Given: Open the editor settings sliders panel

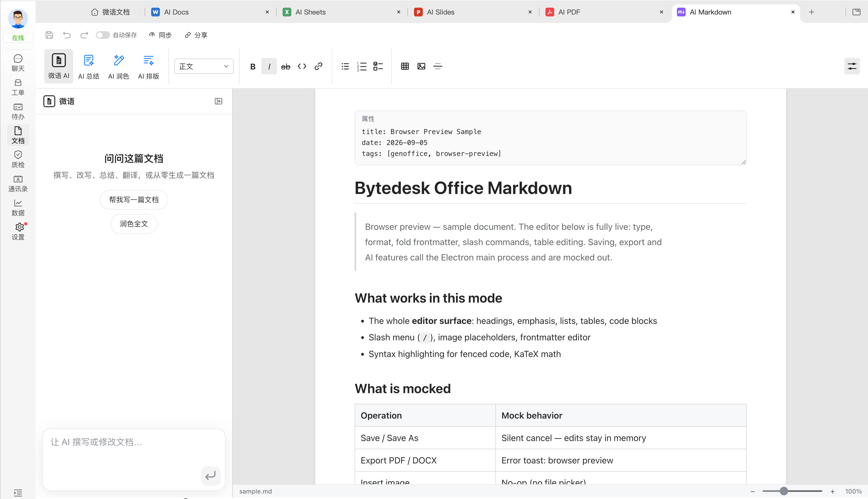Looking at the screenshot, I should tap(852, 66).
